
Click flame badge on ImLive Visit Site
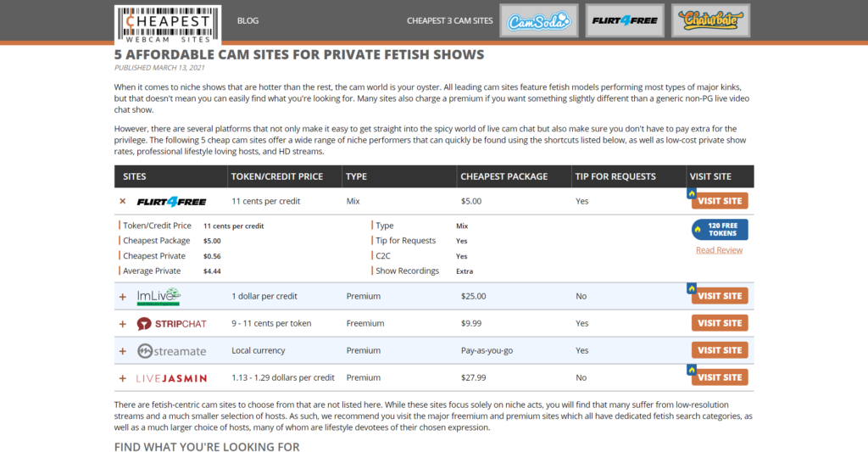click(692, 288)
